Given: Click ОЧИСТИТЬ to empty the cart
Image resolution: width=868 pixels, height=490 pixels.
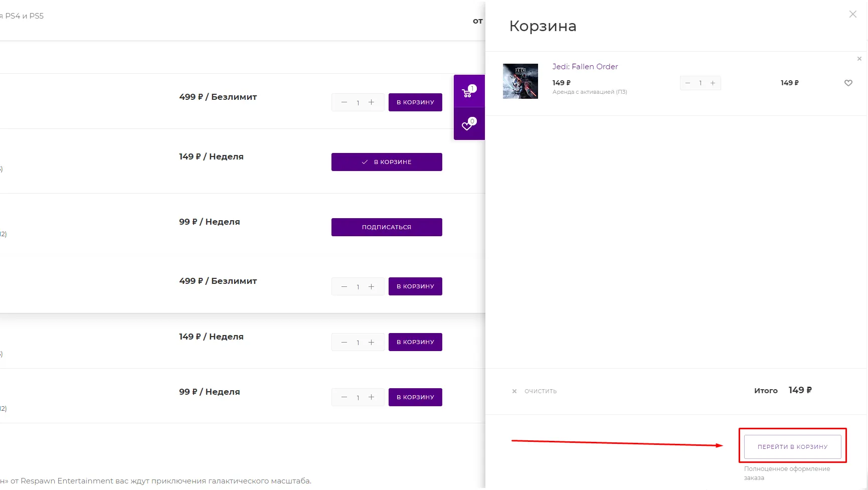Looking at the screenshot, I should click(540, 391).
